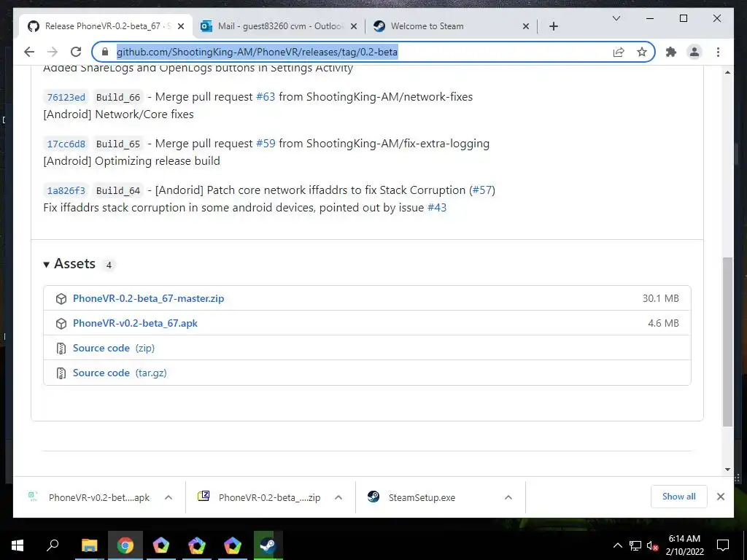Open the Chrome profile avatar

click(x=694, y=52)
